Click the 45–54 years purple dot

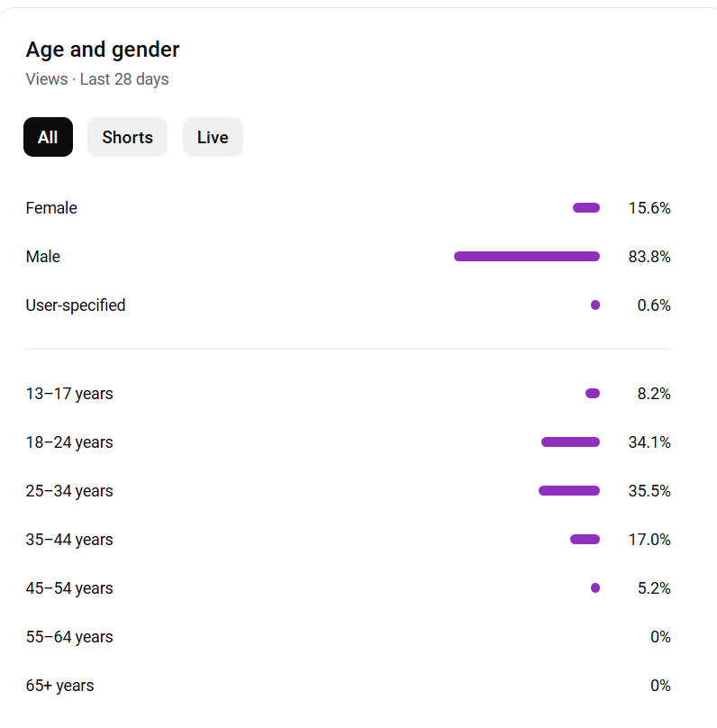click(x=594, y=587)
